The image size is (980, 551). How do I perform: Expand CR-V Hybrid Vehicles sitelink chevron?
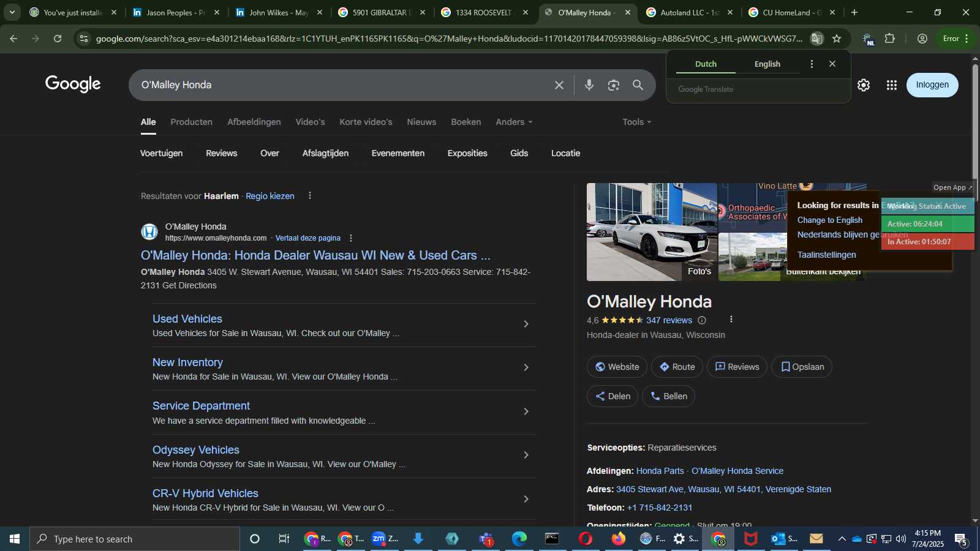pos(526,499)
